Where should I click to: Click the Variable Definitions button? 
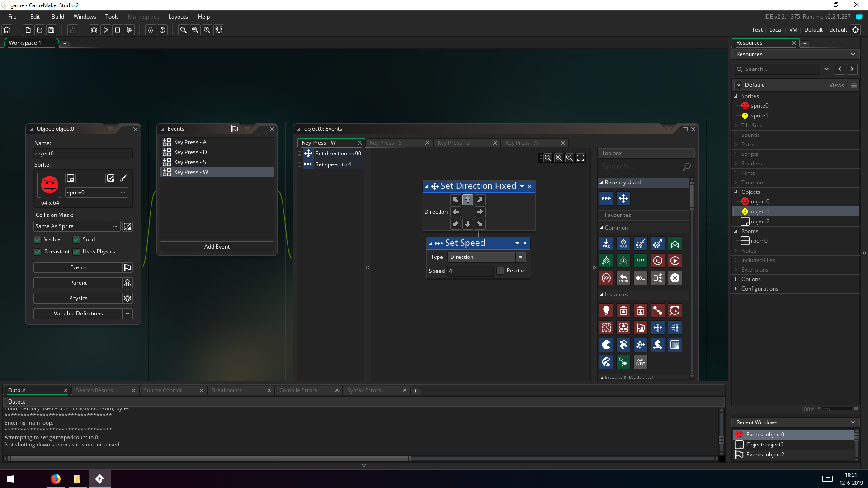tap(78, 314)
